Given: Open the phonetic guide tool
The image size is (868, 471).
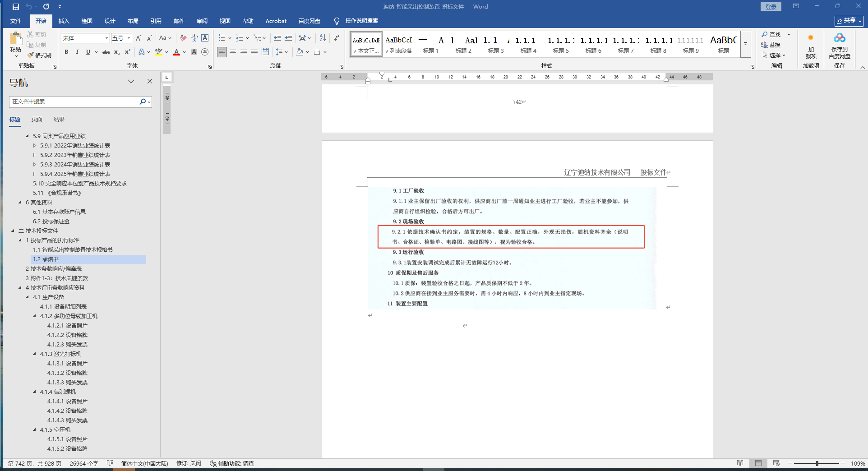Looking at the screenshot, I should pos(194,38).
